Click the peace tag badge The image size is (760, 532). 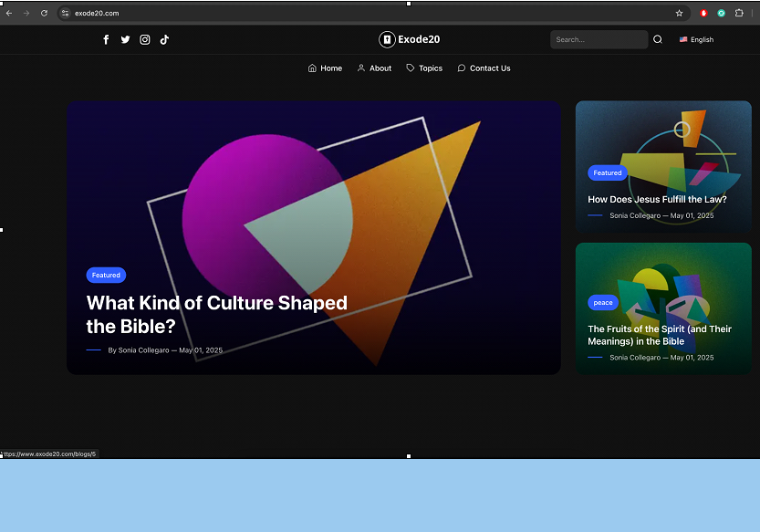click(603, 302)
